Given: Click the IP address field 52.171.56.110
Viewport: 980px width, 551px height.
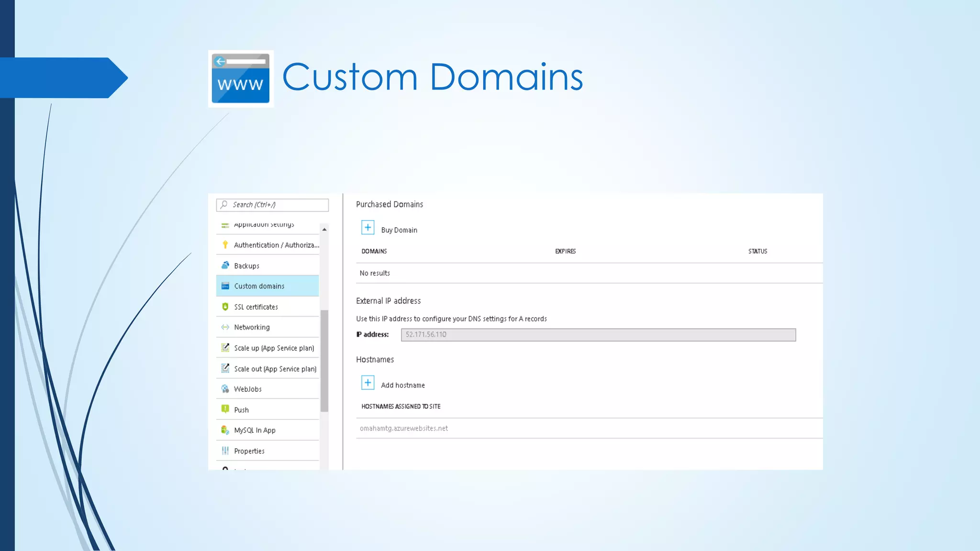Looking at the screenshot, I should tap(598, 334).
